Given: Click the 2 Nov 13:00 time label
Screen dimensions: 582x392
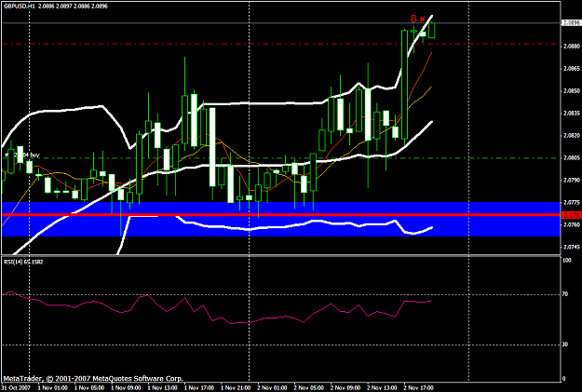Looking at the screenshot, I should 382,388.
